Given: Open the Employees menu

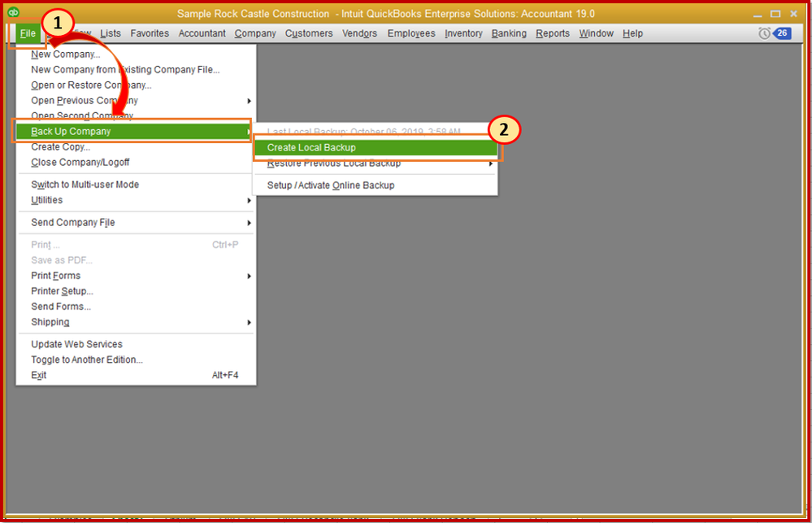Looking at the screenshot, I should tap(411, 33).
